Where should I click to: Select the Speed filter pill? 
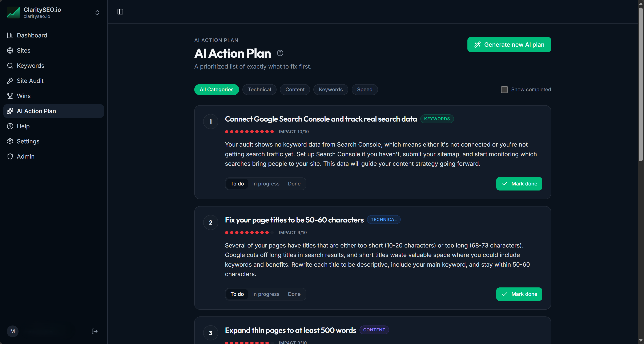pyautogui.click(x=365, y=89)
